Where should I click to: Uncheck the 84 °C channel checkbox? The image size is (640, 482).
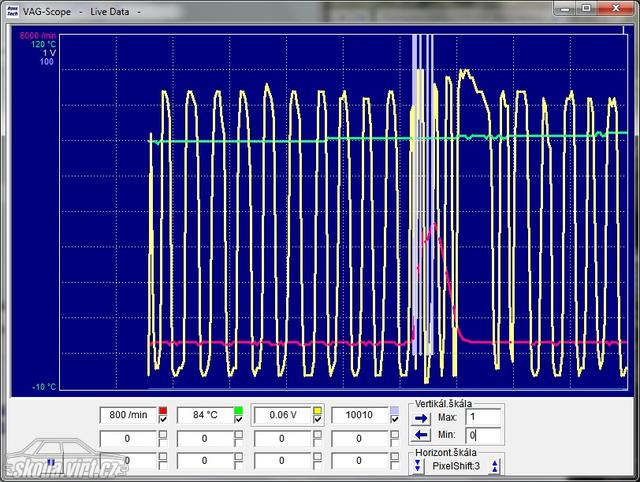(239, 419)
